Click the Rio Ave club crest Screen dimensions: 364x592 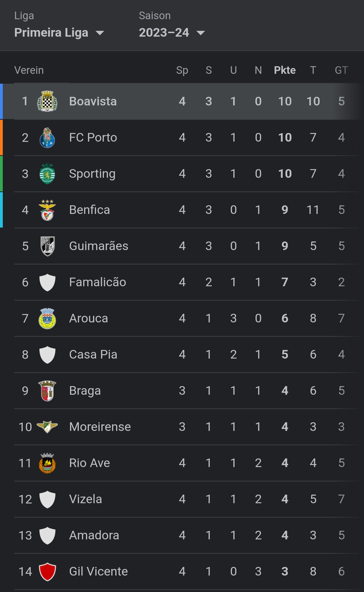point(47,463)
